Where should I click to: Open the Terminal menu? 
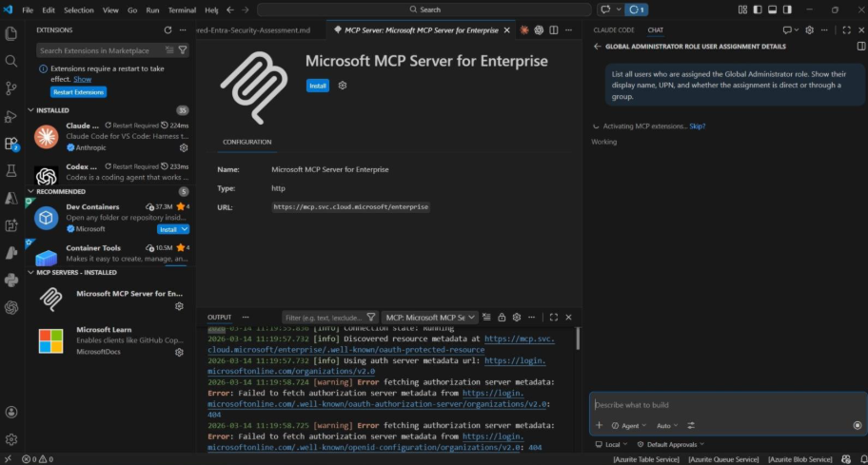181,10
